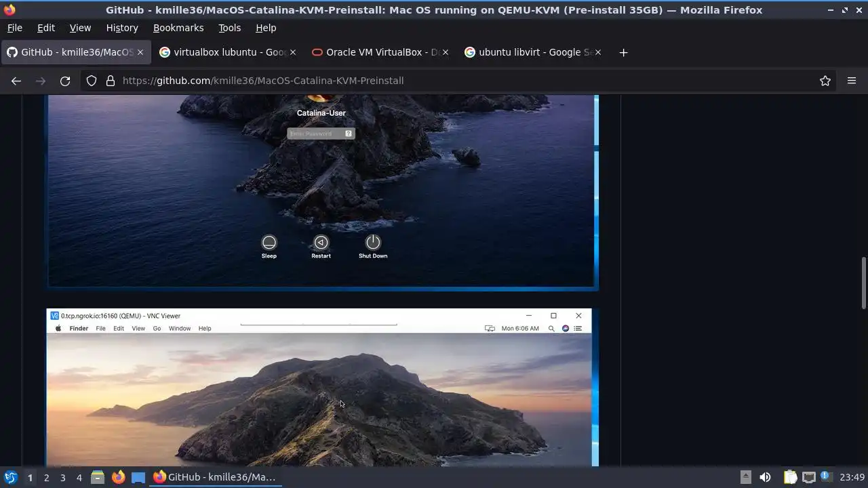Click Sleep icon in login screenshot

click(269, 243)
